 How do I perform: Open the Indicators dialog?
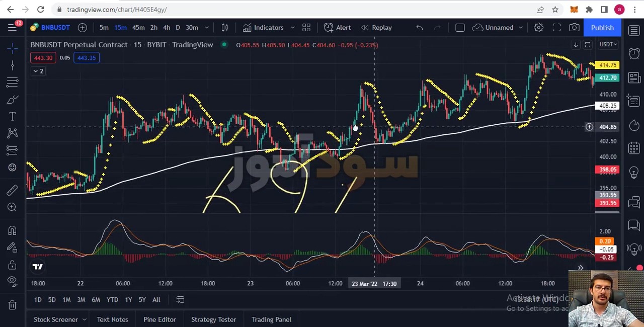264,28
